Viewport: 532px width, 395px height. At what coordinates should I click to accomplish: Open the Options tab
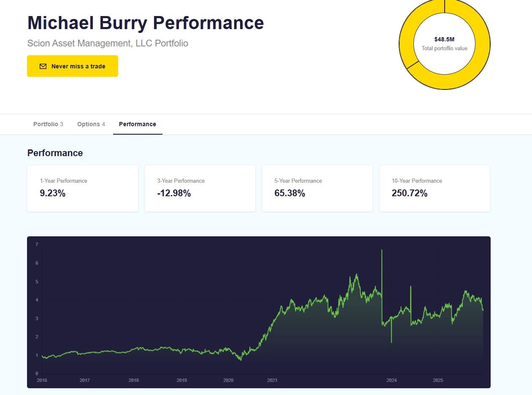click(91, 124)
